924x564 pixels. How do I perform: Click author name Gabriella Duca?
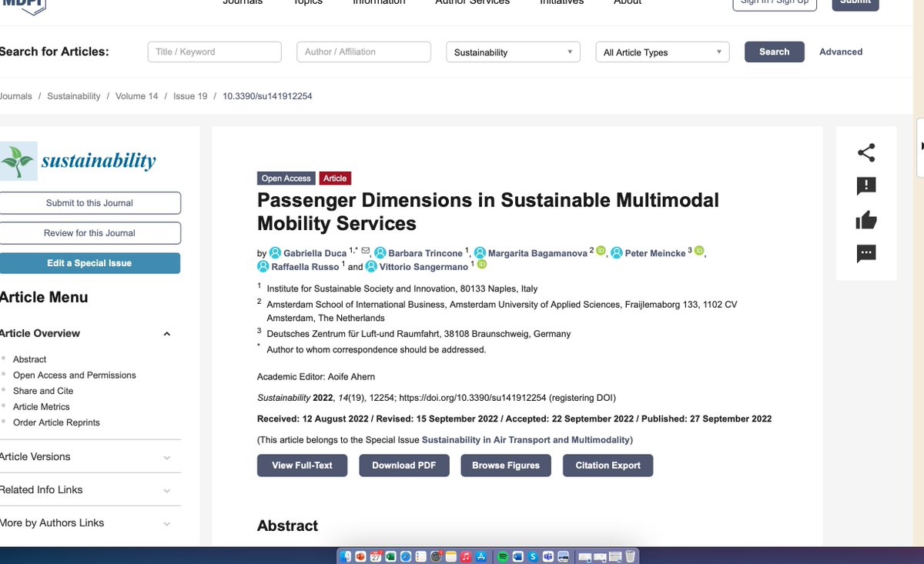pyautogui.click(x=316, y=253)
